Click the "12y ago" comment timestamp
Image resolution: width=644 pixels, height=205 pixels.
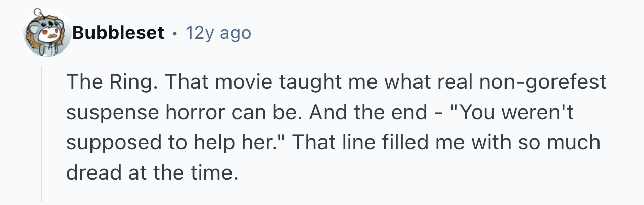[218, 33]
